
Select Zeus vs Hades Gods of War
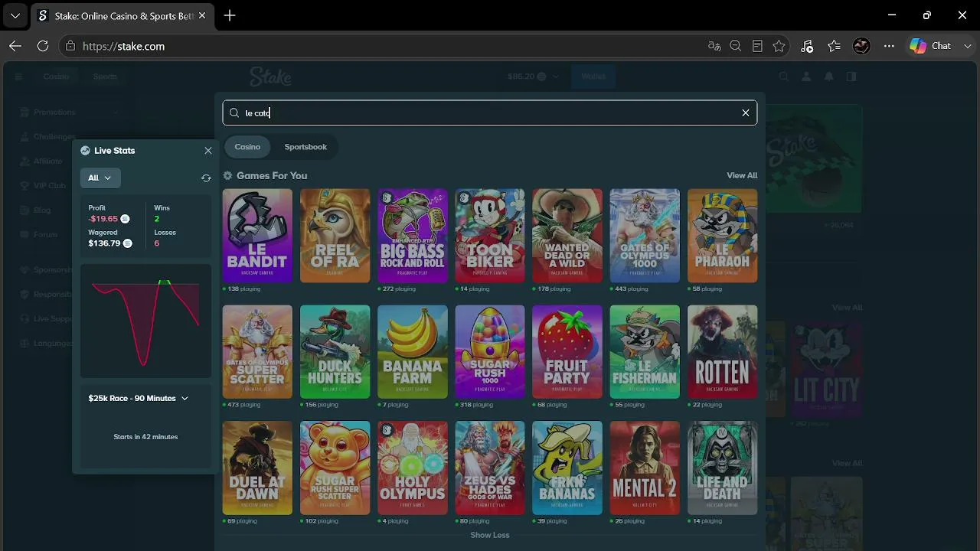pyautogui.click(x=490, y=468)
